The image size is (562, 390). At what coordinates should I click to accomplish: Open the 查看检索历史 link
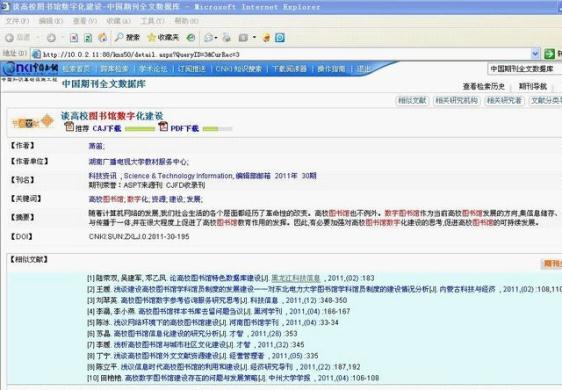[484, 86]
